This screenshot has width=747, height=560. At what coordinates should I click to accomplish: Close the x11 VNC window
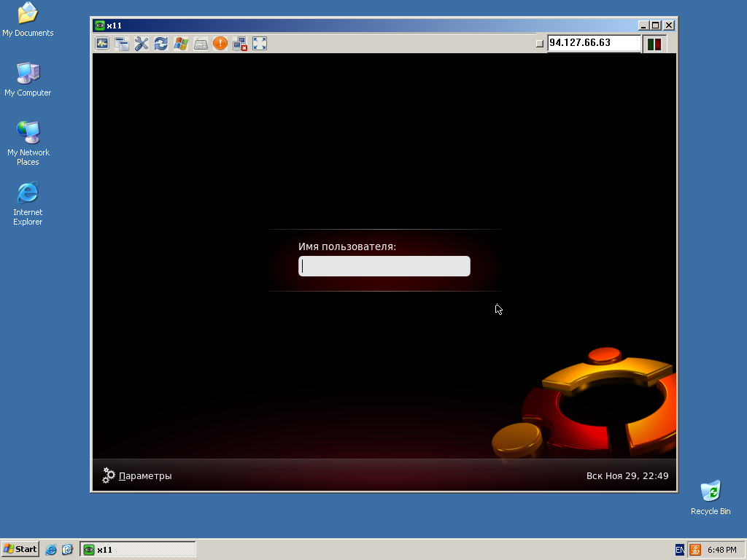[669, 26]
